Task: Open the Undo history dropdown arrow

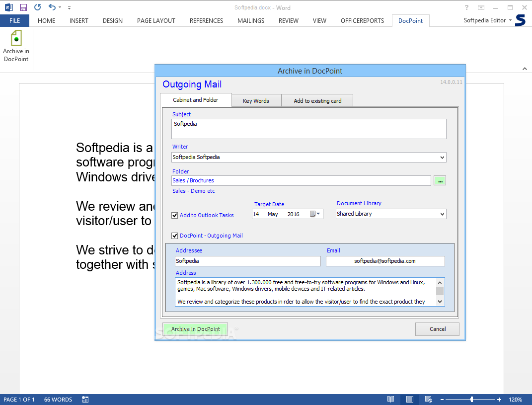Action: point(60,7)
